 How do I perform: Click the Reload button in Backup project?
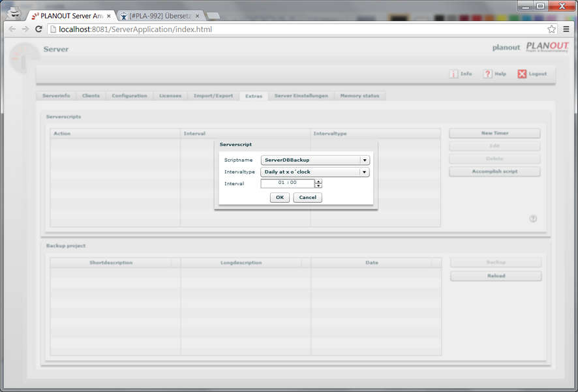pos(496,276)
